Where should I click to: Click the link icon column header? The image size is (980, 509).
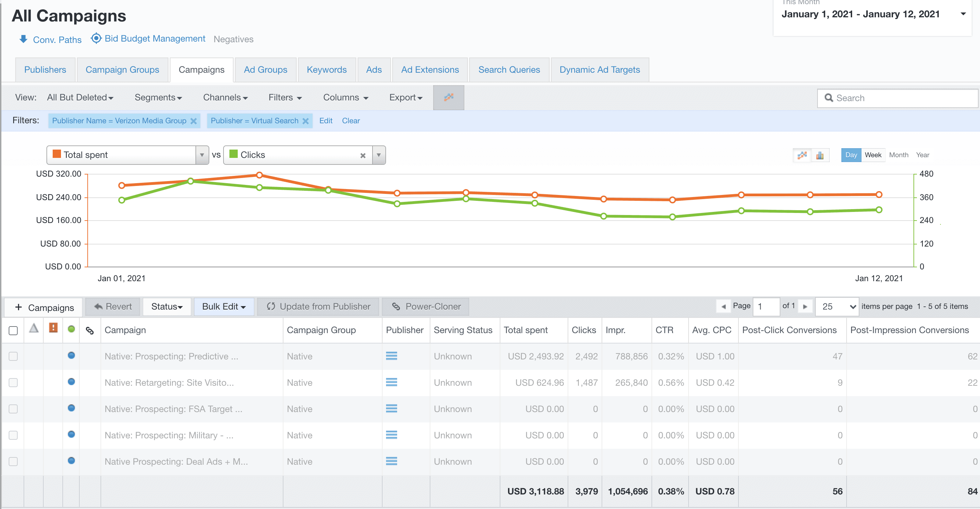click(x=90, y=330)
